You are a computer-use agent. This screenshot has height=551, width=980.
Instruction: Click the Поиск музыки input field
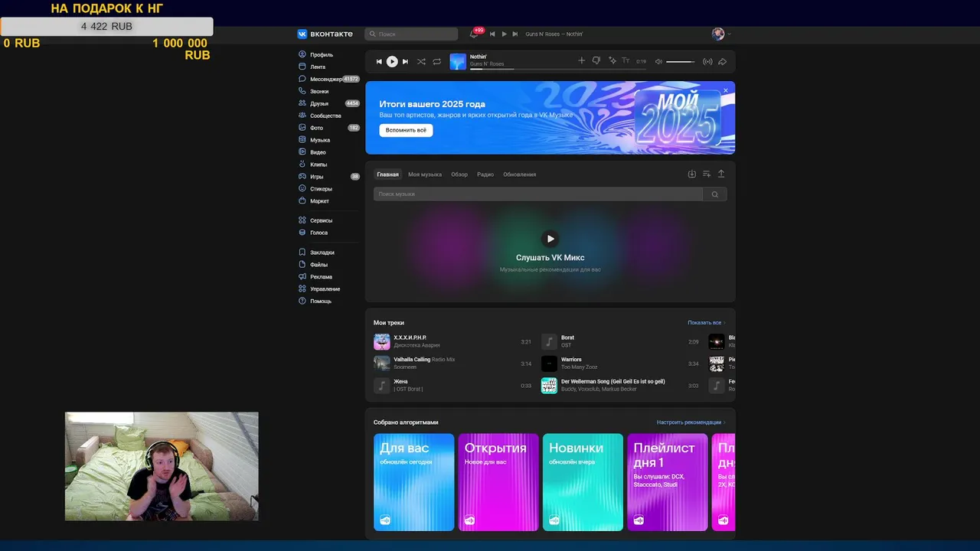[538, 194]
